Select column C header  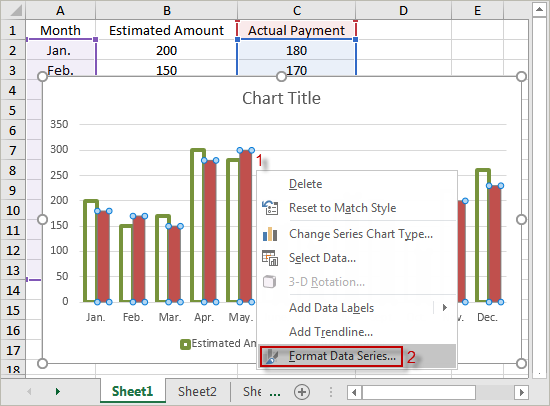pyautogui.click(x=297, y=11)
